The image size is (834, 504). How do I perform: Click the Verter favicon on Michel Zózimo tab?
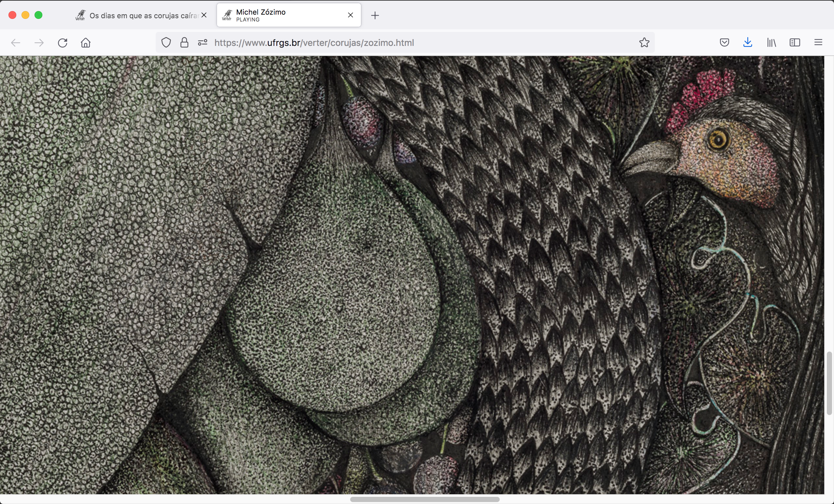(227, 15)
